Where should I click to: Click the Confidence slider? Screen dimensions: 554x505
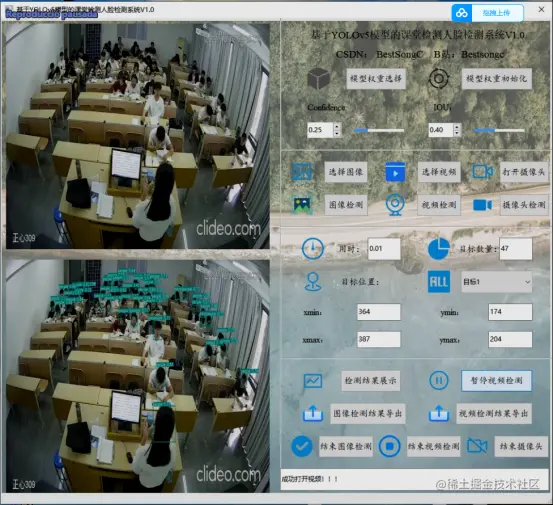pyautogui.click(x=379, y=130)
